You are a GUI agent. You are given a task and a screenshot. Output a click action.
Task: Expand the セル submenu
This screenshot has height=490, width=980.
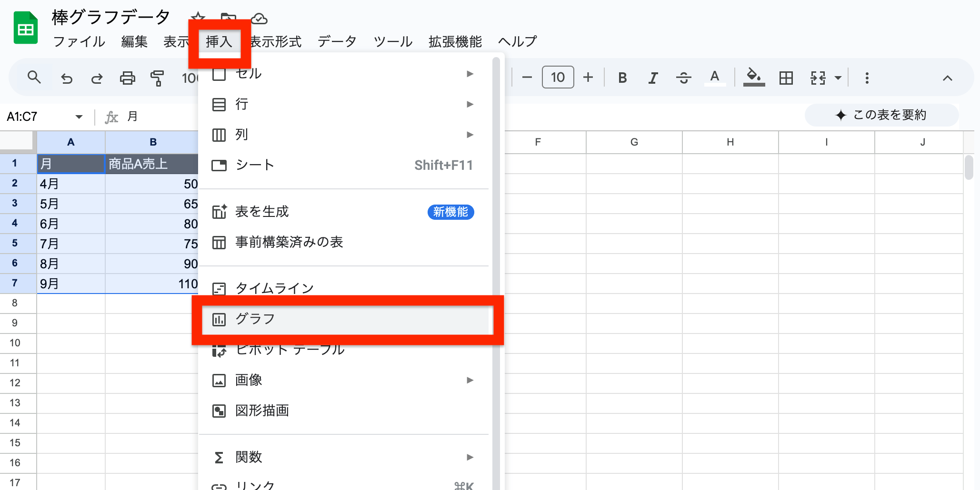(470, 74)
